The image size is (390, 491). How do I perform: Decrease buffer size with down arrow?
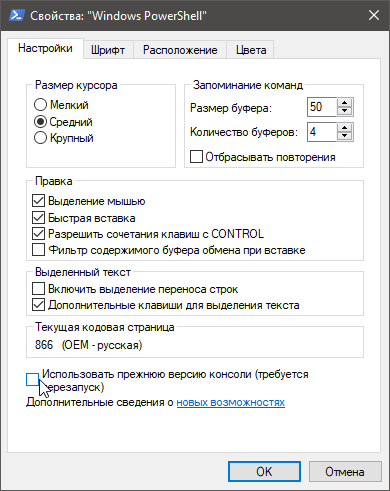(x=344, y=111)
